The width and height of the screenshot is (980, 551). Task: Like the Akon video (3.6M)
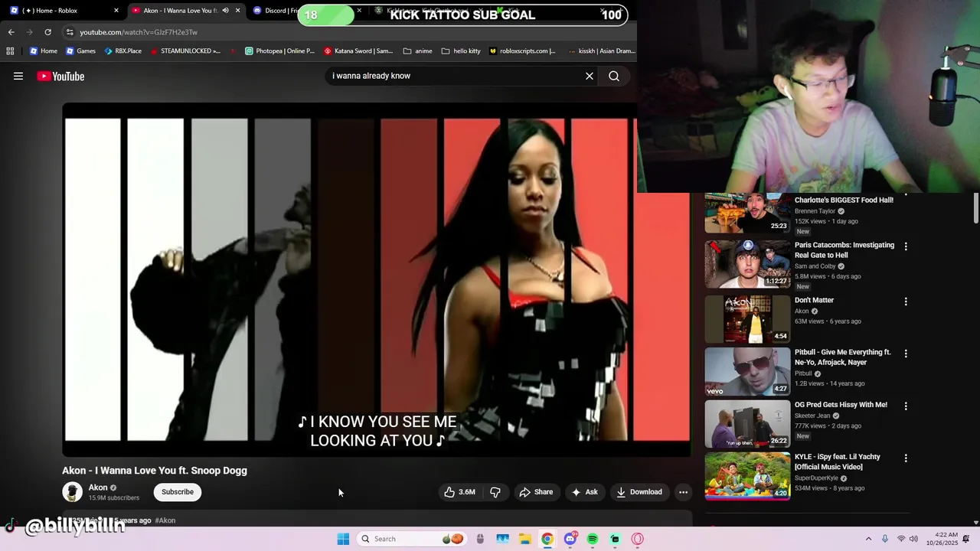[459, 492]
